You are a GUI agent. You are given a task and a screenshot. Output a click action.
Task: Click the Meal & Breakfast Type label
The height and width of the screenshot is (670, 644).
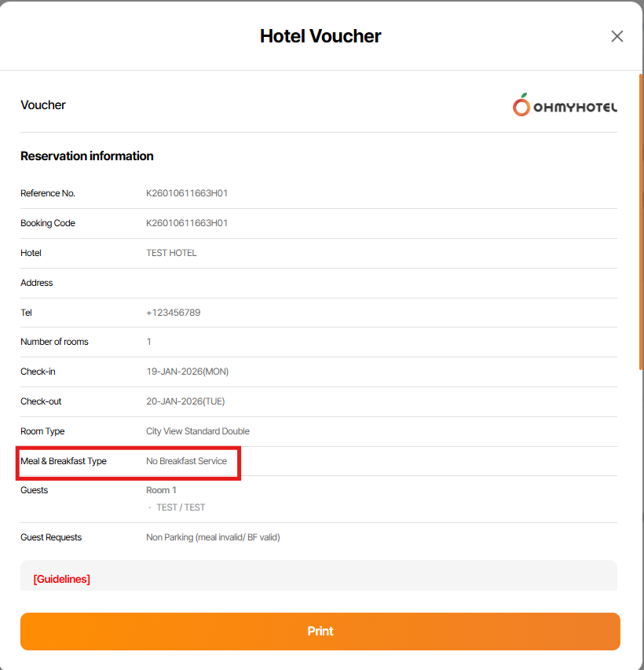point(64,461)
